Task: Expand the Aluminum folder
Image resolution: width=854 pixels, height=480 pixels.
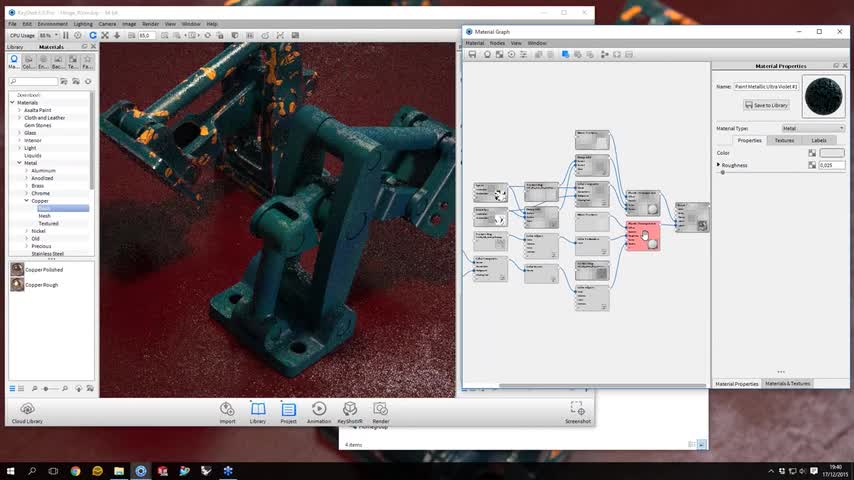Action: tap(27, 171)
